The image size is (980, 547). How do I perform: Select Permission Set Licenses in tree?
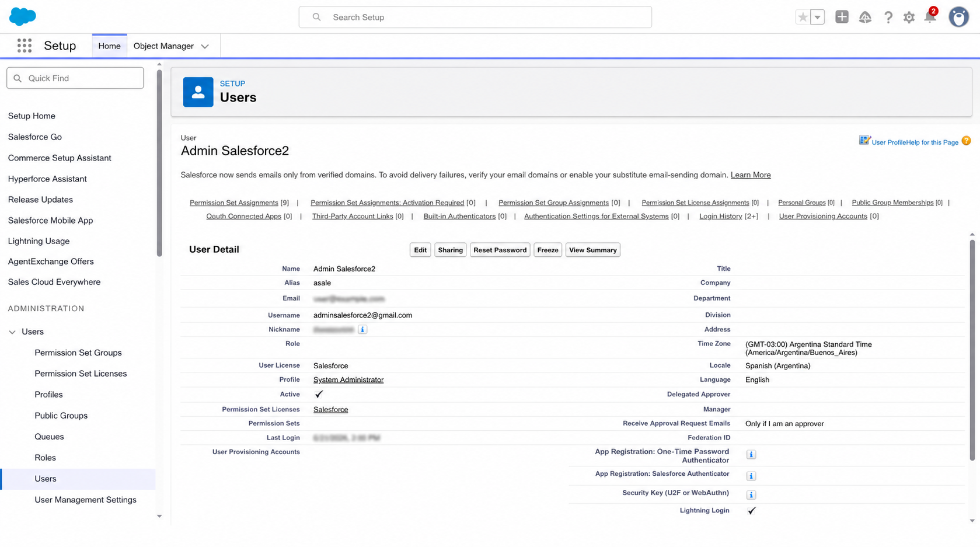click(x=81, y=374)
